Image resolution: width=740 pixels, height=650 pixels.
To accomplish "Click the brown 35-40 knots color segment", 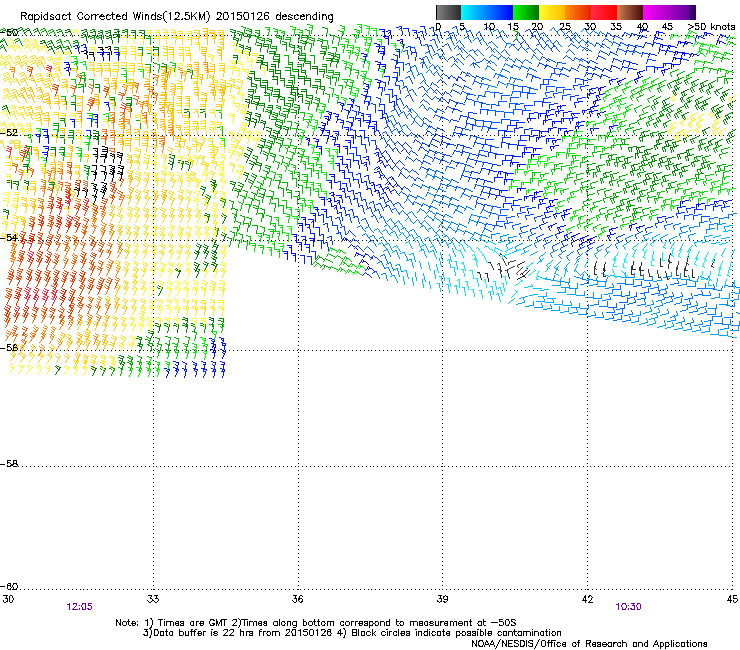I will tap(630, 12).
